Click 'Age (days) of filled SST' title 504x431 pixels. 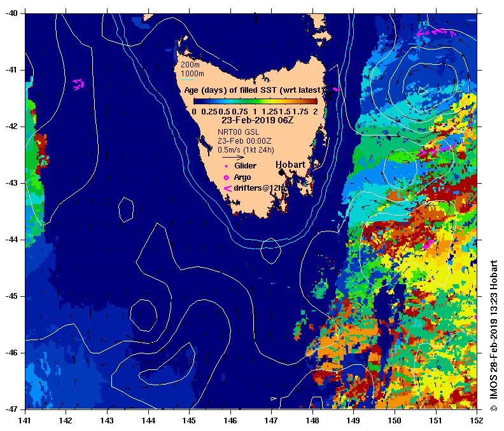pos(253,90)
